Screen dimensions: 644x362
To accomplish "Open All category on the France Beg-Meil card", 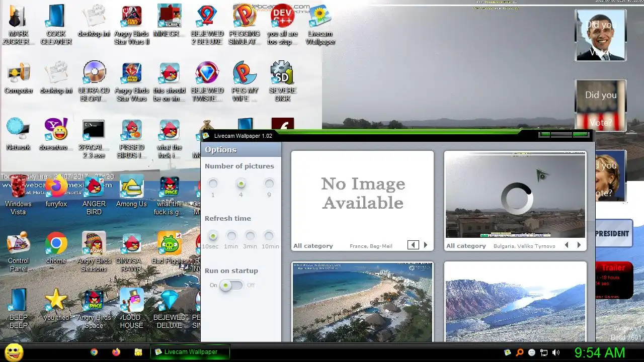I will [313, 246].
